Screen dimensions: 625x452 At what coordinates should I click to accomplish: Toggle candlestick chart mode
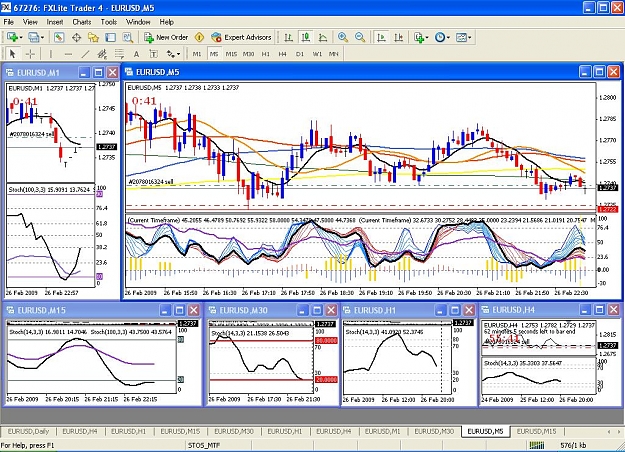tap(306, 37)
